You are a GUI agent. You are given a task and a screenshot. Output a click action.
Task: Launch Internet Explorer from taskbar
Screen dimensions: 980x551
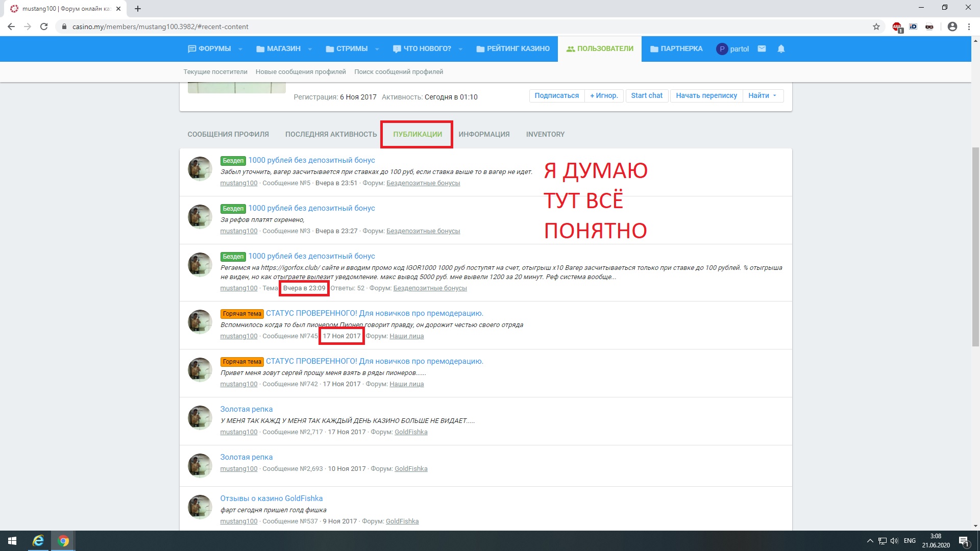pos(38,541)
